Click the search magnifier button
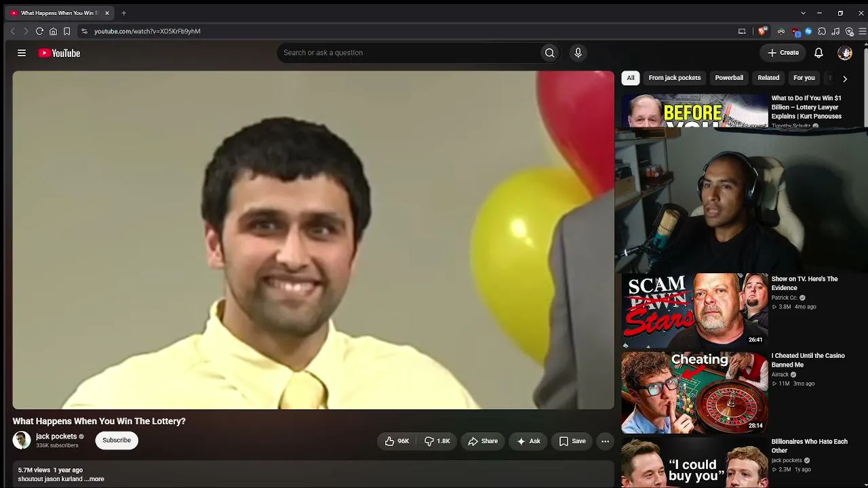This screenshot has width=868, height=488. [550, 53]
